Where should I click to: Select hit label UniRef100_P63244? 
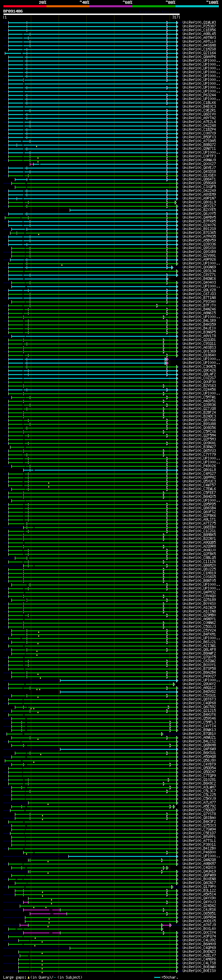pos(199,95)
